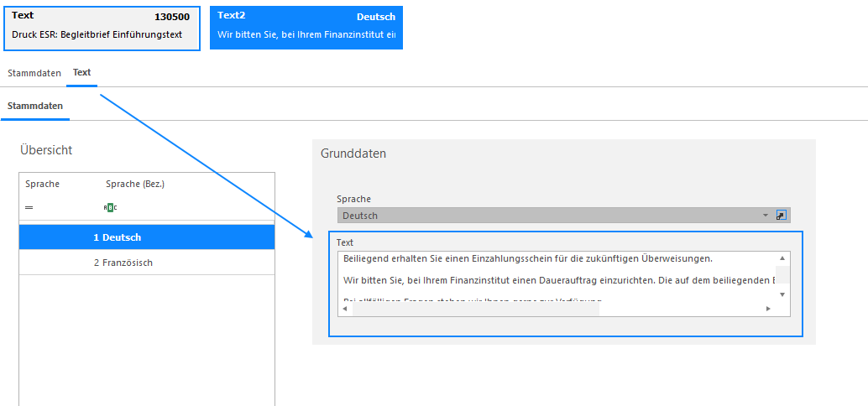Click the Sprache column header
Viewport: 868px width, 406px height.
pos(42,185)
